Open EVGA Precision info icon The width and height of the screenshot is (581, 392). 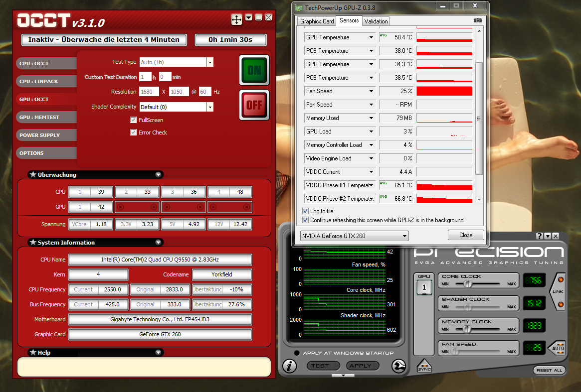coord(289,366)
